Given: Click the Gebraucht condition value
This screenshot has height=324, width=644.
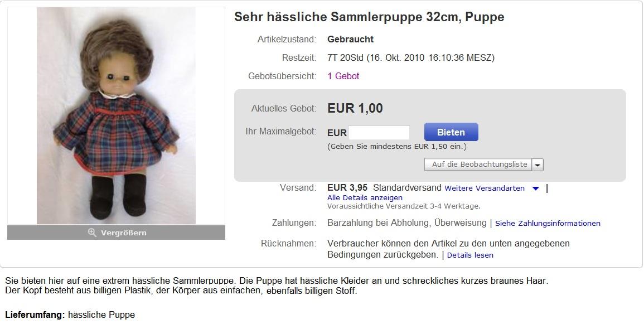Looking at the screenshot, I should point(350,40).
